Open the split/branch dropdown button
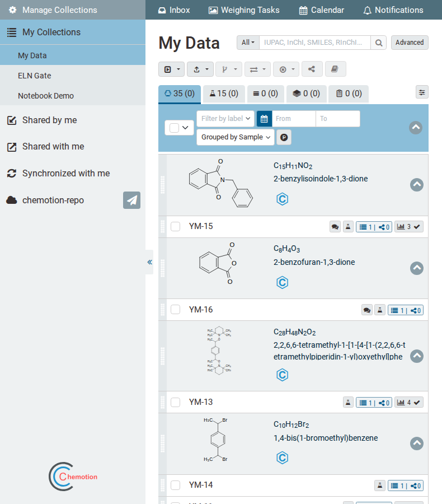Viewport: 442px width, 504px height. click(229, 69)
